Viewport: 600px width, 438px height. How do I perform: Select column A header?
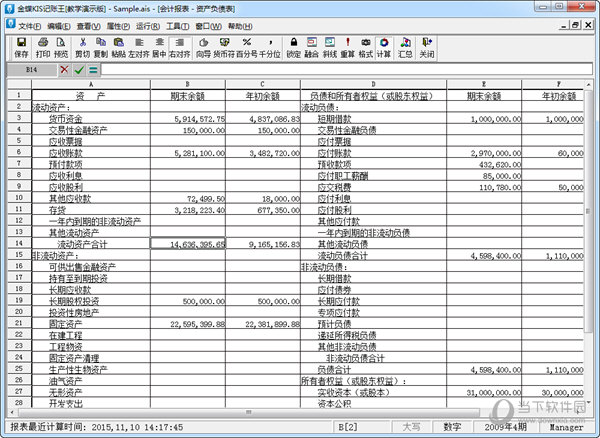[x=91, y=84]
